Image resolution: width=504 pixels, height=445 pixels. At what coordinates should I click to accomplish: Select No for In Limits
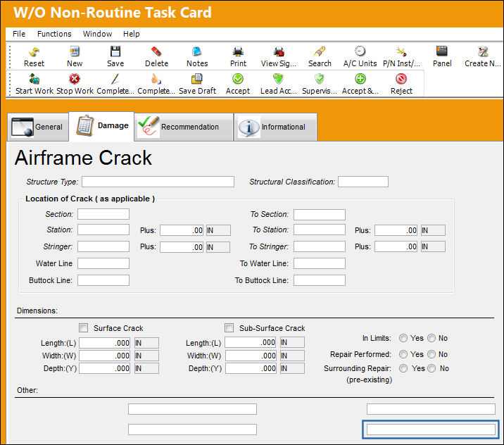[x=431, y=338]
